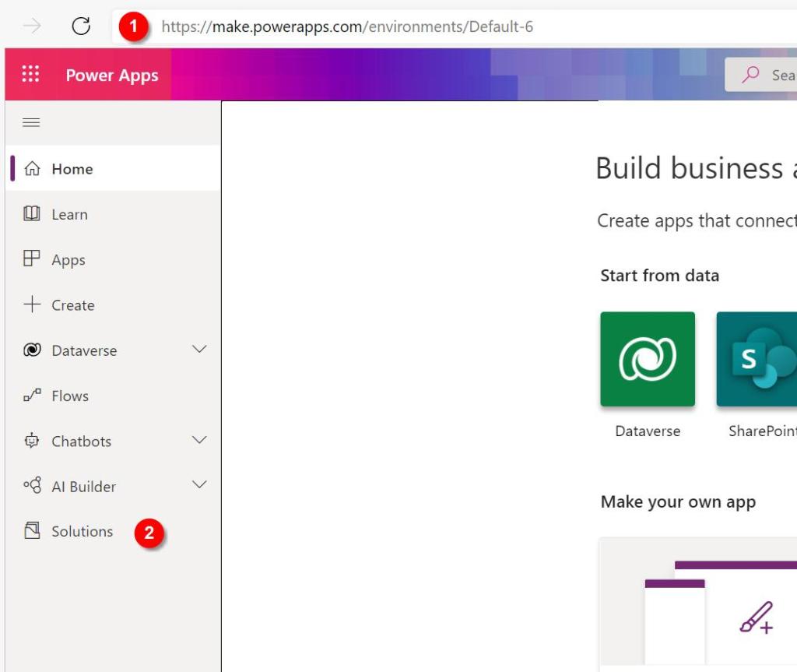The height and width of the screenshot is (672, 797).
Task: Open the app launcher waffle icon
Action: pos(30,75)
